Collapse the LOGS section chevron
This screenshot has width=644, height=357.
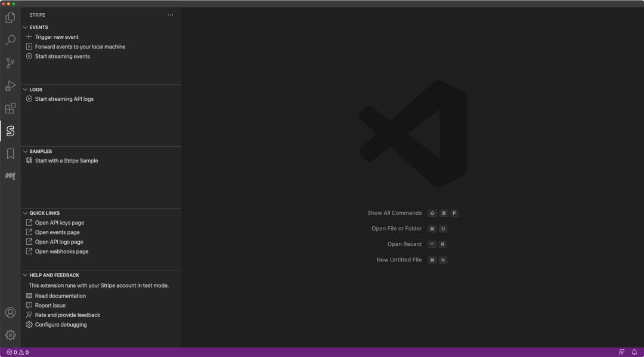click(x=25, y=90)
